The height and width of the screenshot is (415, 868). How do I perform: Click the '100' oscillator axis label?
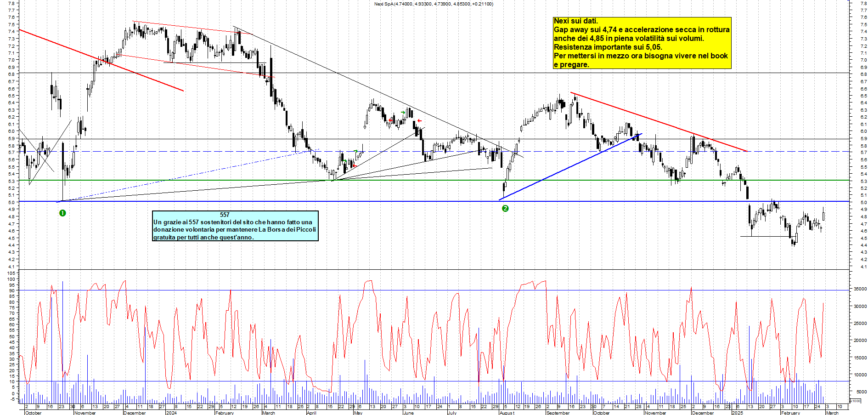[x=11, y=279]
